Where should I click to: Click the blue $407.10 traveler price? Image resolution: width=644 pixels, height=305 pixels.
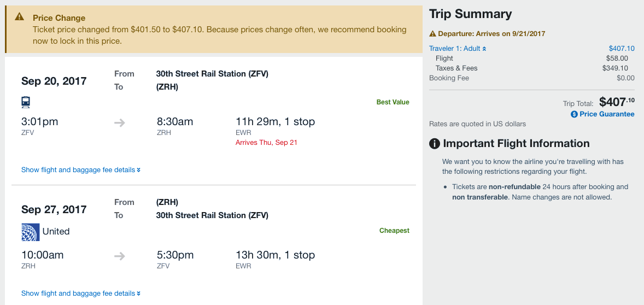tap(622, 49)
